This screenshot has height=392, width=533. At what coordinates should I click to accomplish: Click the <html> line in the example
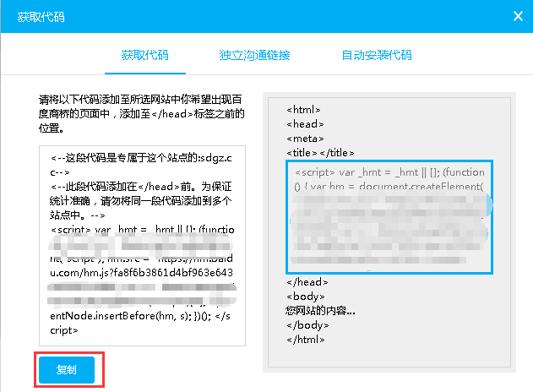(303, 110)
